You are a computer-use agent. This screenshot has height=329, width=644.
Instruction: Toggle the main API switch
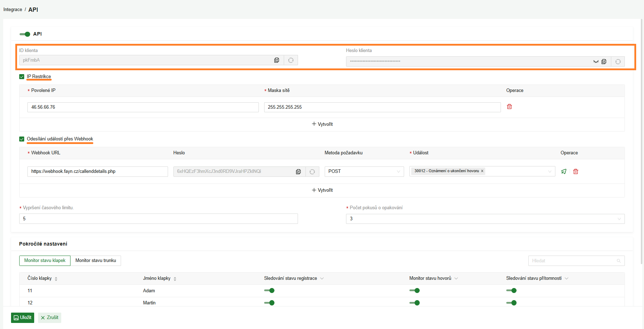(25, 34)
